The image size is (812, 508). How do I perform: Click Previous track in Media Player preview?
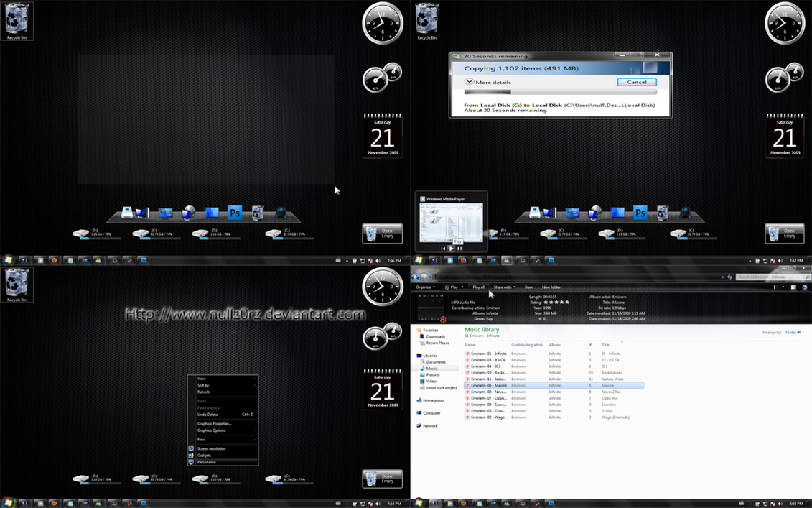tap(443, 249)
